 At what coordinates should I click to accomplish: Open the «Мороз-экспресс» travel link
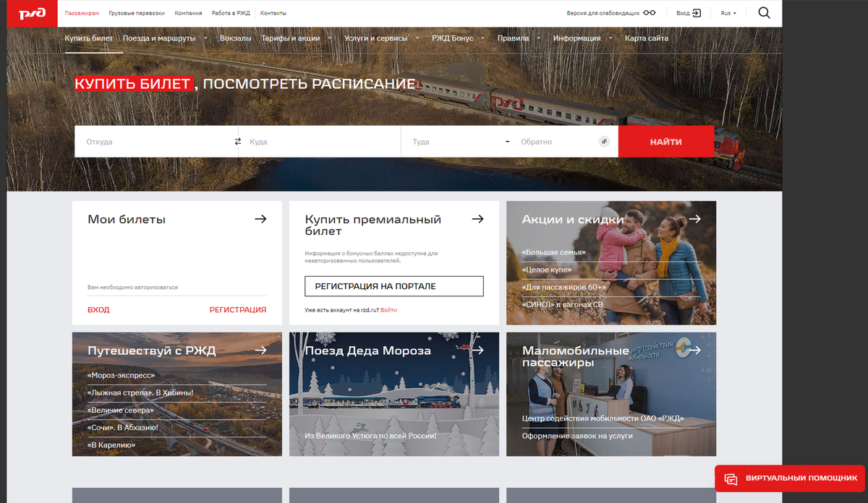[x=121, y=375]
